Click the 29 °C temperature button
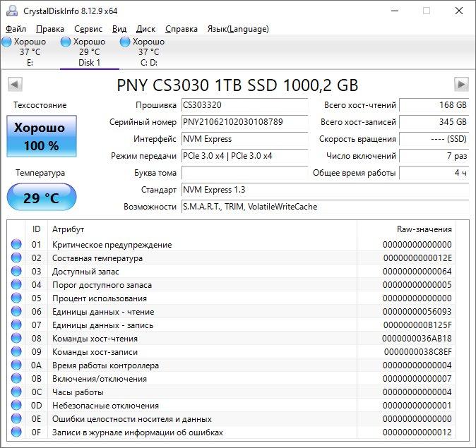The width and height of the screenshot is (476, 448). pyautogui.click(x=42, y=197)
